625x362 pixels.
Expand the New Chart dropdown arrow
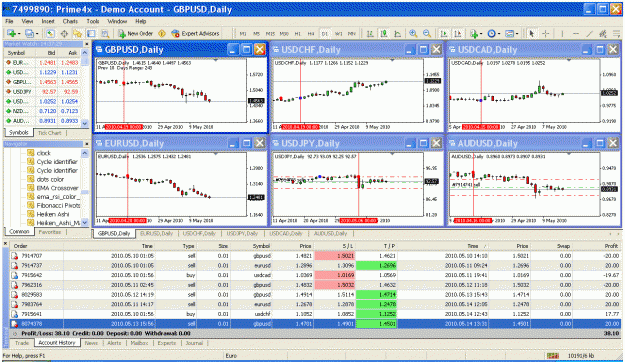pyautogui.click(x=18, y=34)
